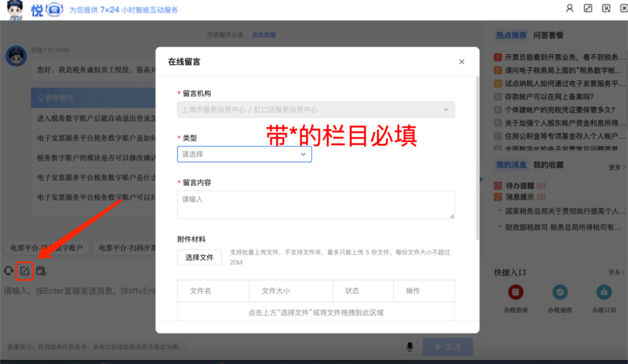Viewport: 628px width, 364px height.
Task: Click the microphone voice input button
Action: tap(409, 347)
